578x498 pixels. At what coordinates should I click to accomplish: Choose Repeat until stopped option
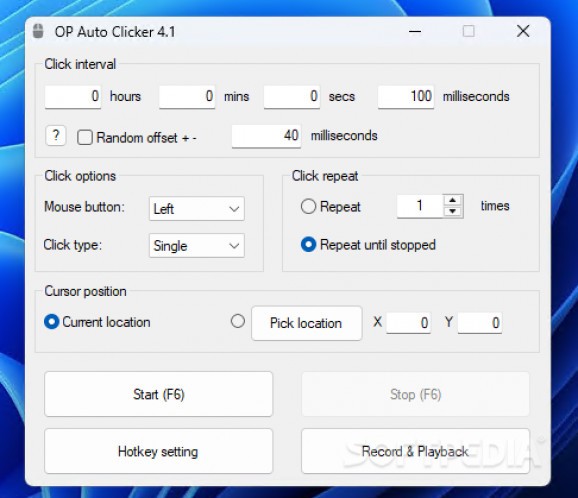[x=308, y=245]
